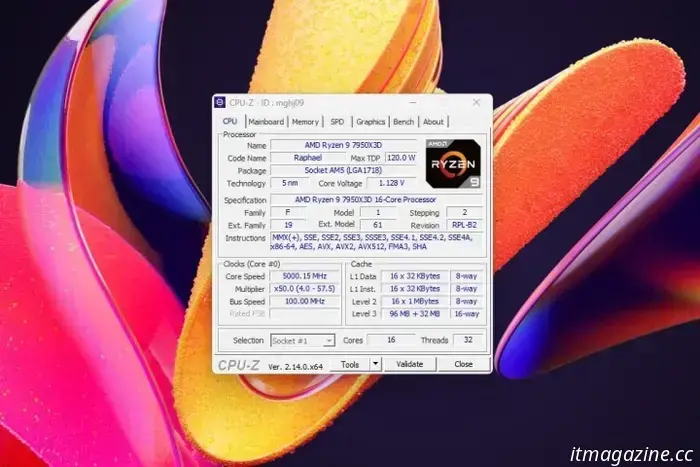
Task: Click the Tools button
Action: pyautogui.click(x=350, y=364)
